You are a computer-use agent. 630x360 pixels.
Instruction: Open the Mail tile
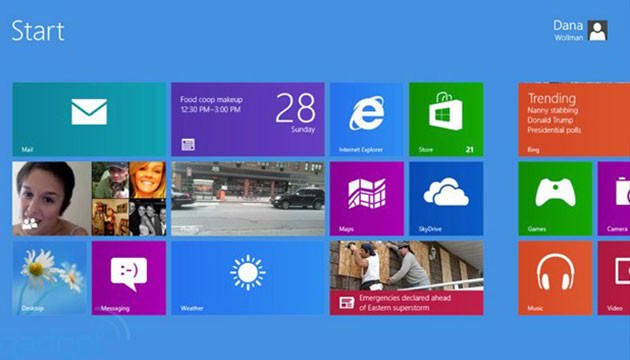[89, 119]
